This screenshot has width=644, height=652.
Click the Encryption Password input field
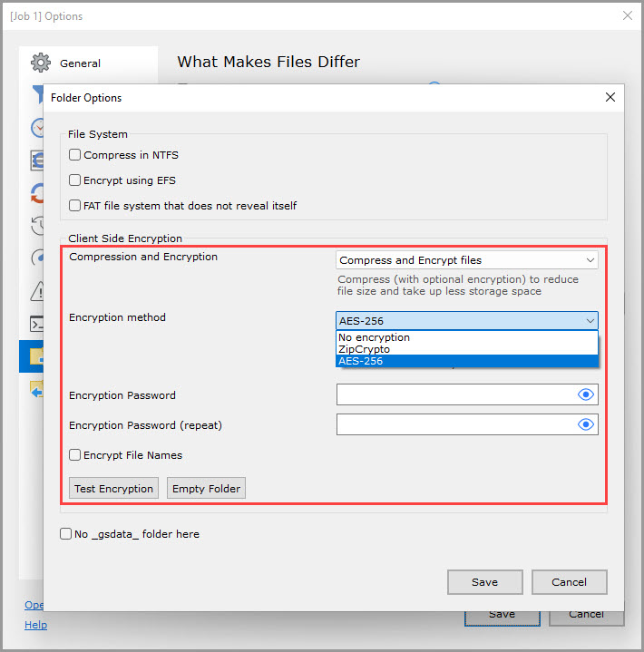click(454, 394)
